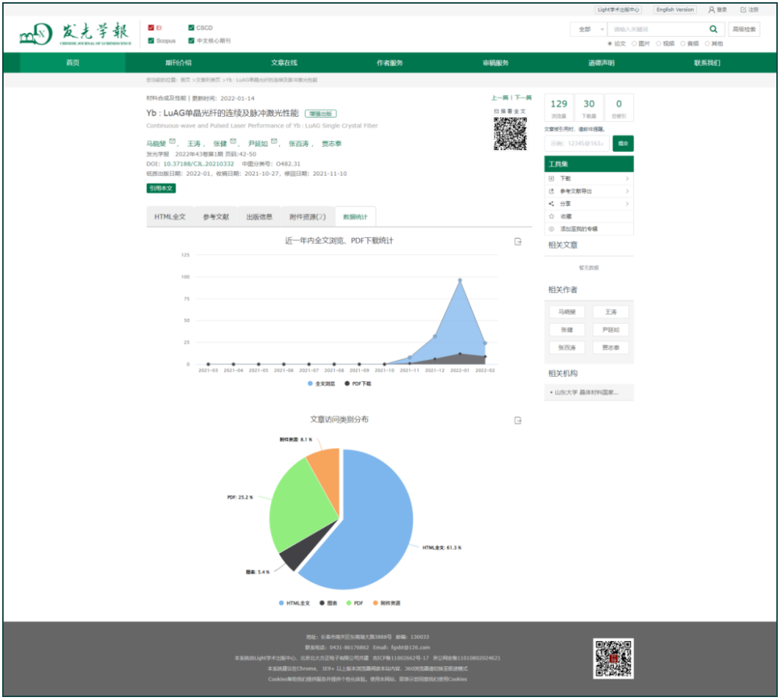The height and width of the screenshot is (700, 780).
Task: Click the email envelope icon beside 马晓斐
Action: tap(173, 142)
